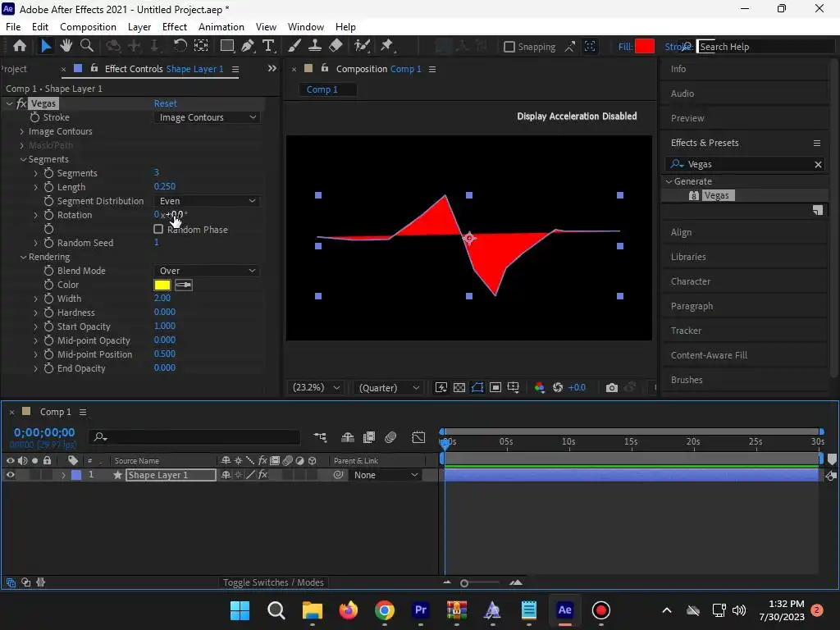
Task: Toggle the Effect Controls panel lock
Action: click(x=94, y=68)
